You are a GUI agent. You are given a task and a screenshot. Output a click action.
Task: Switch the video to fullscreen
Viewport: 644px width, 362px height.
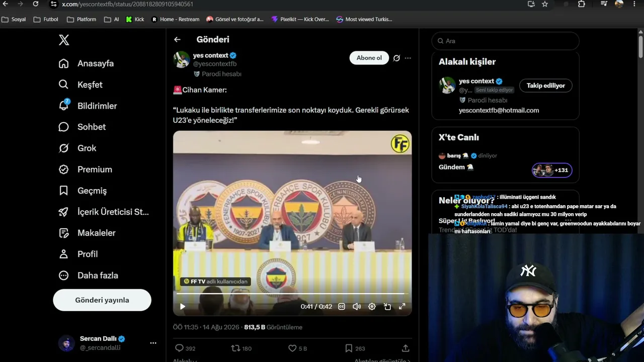[x=402, y=306]
